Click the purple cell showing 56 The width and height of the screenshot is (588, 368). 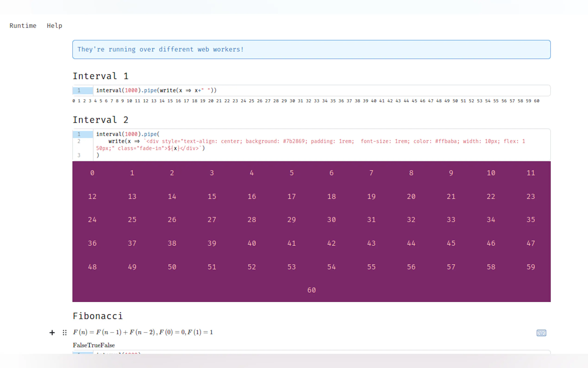[411, 267]
